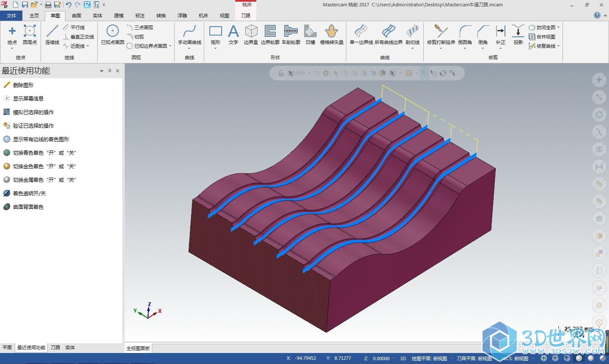This screenshot has height=364, width=609.
Task: Select the 边界轮廓 silhouette boundary tool
Action: (x=270, y=34)
